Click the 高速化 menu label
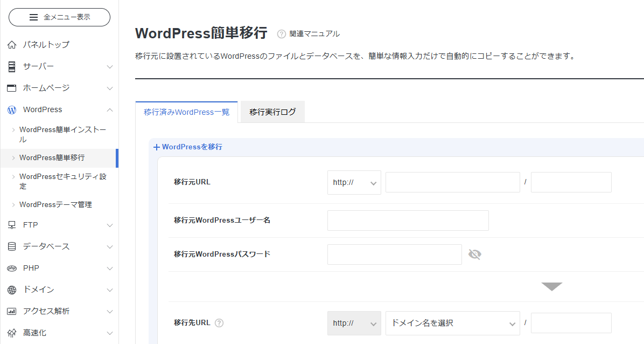The width and height of the screenshot is (644, 344). (x=34, y=333)
